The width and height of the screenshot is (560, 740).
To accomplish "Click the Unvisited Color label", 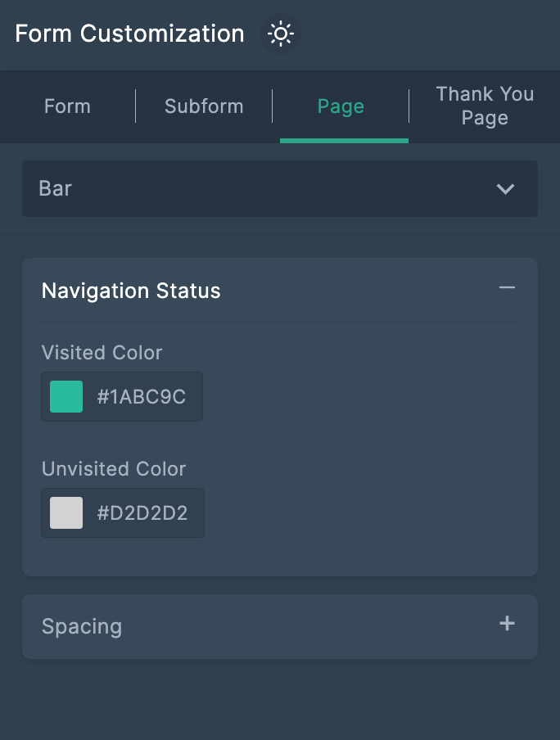I will (x=114, y=469).
